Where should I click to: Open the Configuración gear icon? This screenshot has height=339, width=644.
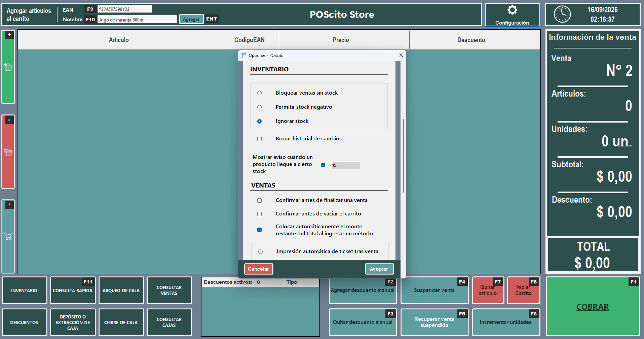[x=512, y=10]
